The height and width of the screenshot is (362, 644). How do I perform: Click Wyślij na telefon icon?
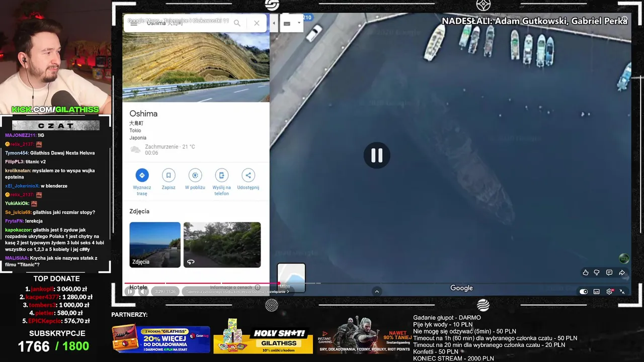point(221,175)
